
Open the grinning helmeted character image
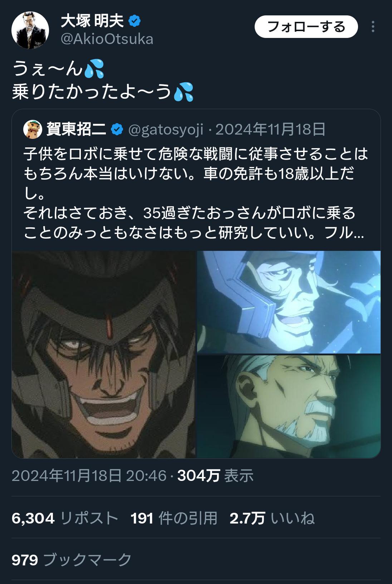point(104,354)
